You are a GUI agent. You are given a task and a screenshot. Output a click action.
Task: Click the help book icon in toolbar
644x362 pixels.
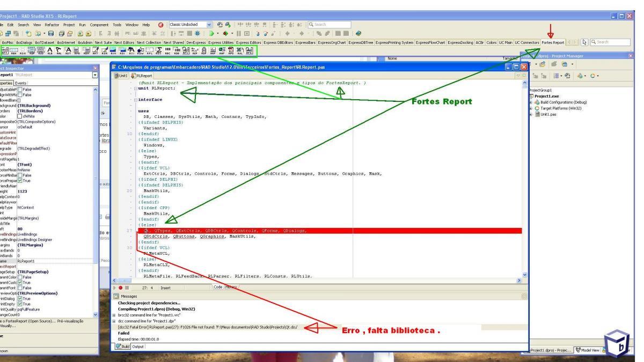pyautogui.click(x=358, y=33)
